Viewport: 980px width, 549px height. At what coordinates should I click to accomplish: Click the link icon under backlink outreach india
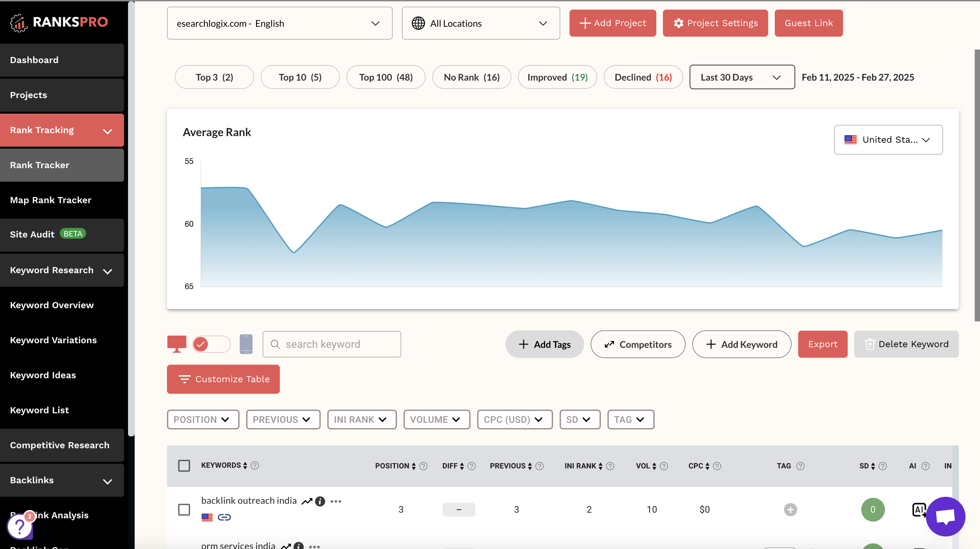(224, 517)
